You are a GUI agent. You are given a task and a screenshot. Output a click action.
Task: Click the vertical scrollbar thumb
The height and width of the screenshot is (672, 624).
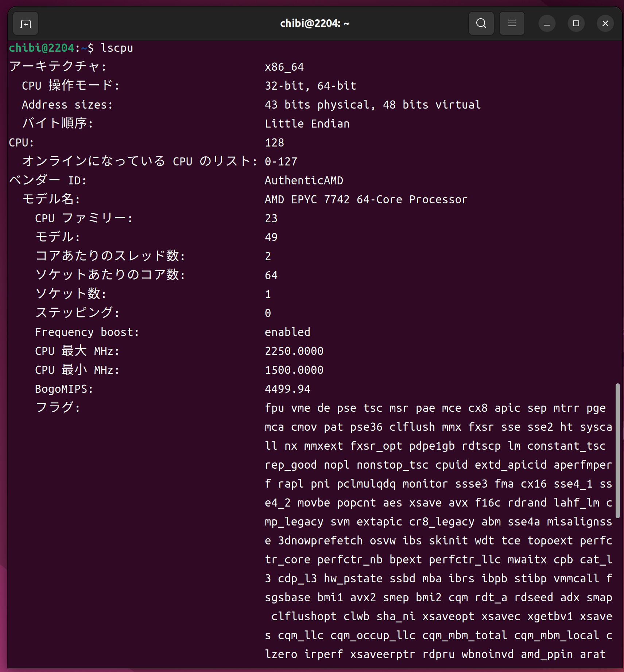(x=617, y=450)
